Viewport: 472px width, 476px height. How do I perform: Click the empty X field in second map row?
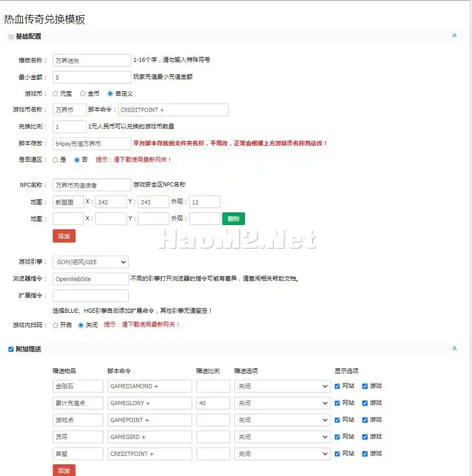tap(111, 219)
